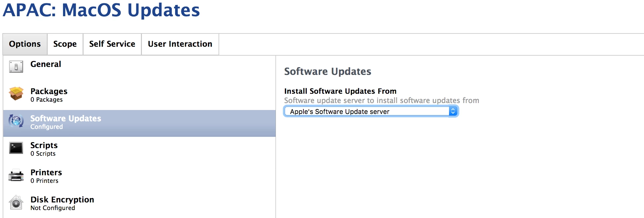Open the Self Service tab

(112, 44)
